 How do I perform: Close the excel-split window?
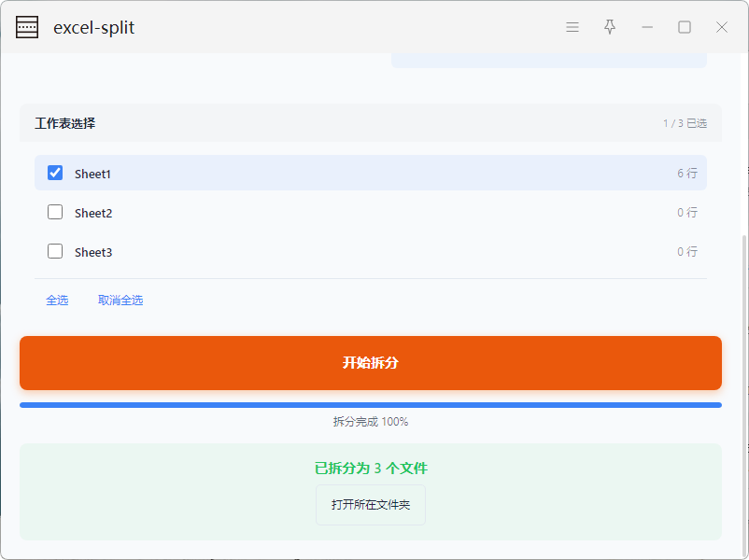pyautogui.click(x=722, y=27)
